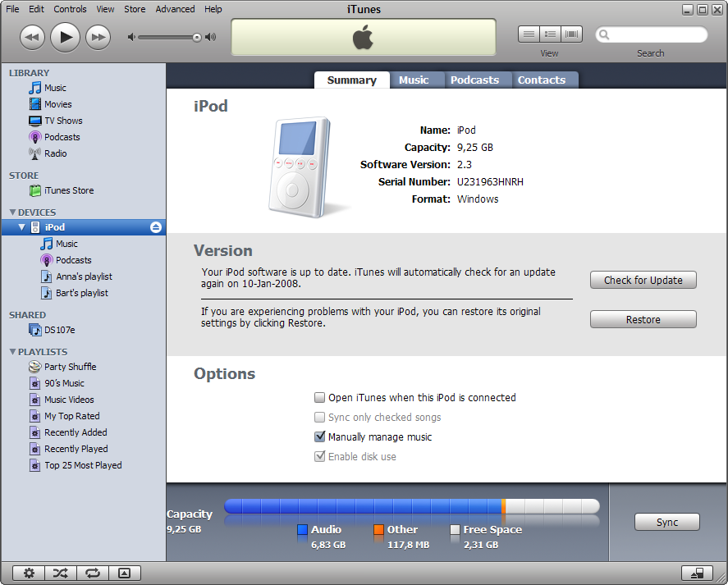The image size is (728, 585).
Task: Open the Advanced menu
Action: coord(175,9)
